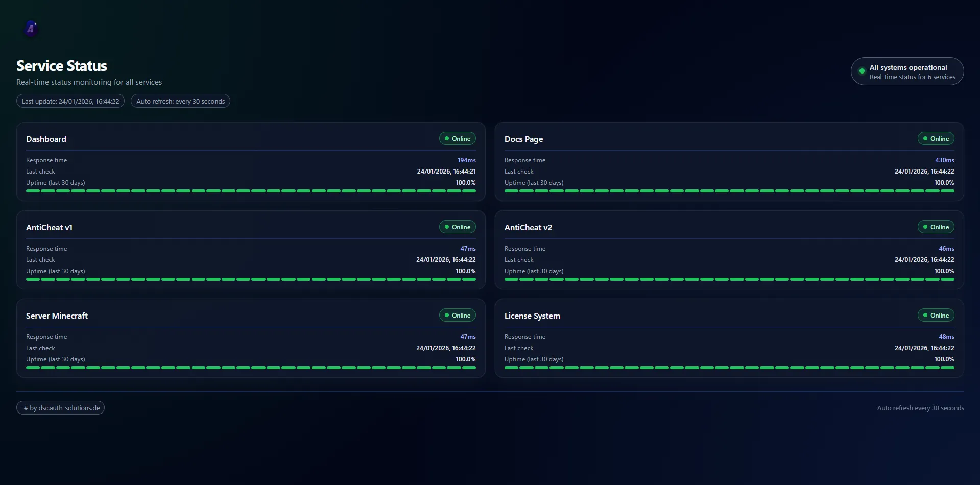Open the Auto refresh every 30 seconds selector
The width and height of the screenshot is (980, 485).
[180, 101]
